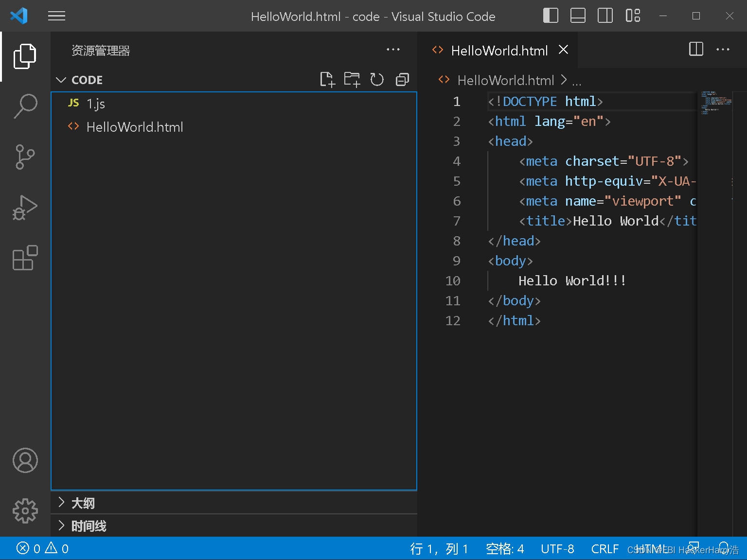Open editor more actions ellipsis menu
Screen dimensions: 747x560
[723, 49]
